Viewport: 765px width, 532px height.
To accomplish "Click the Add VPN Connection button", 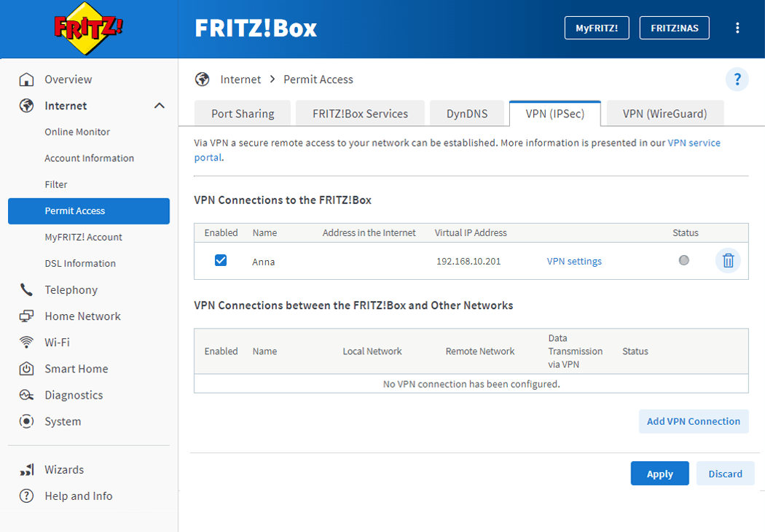I will (693, 421).
